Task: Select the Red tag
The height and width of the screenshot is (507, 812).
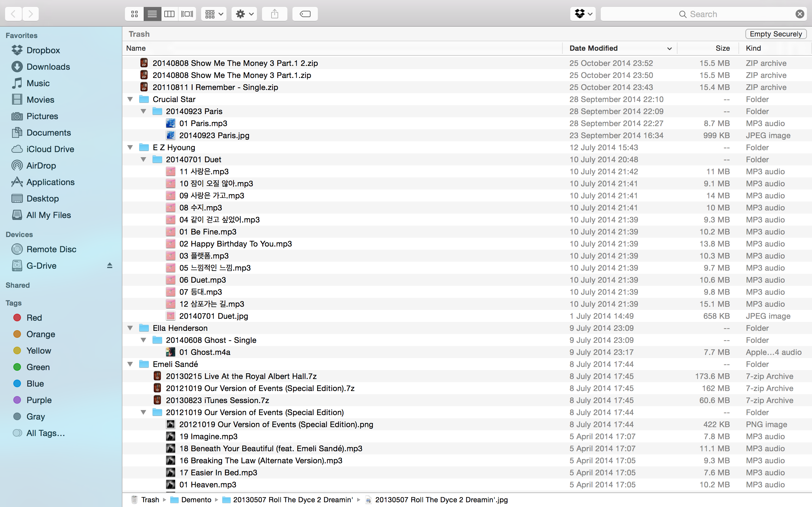Action: tap(34, 318)
